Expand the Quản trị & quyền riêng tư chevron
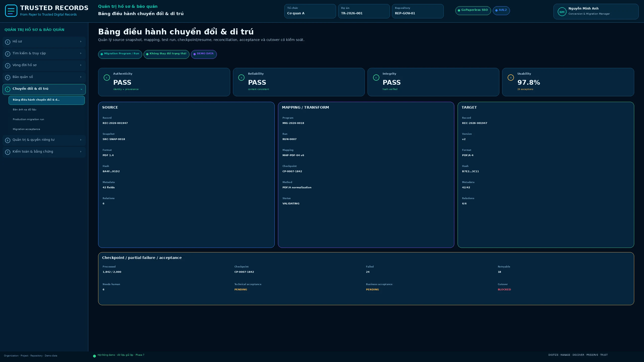Viewport: 644px width, 362px height. [x=81, y=140]
